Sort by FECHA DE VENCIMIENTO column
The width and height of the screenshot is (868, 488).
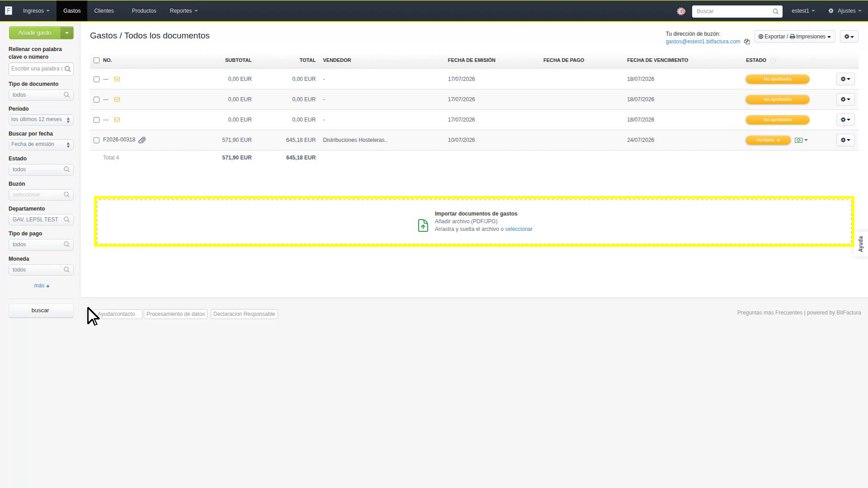coord(657,60)
